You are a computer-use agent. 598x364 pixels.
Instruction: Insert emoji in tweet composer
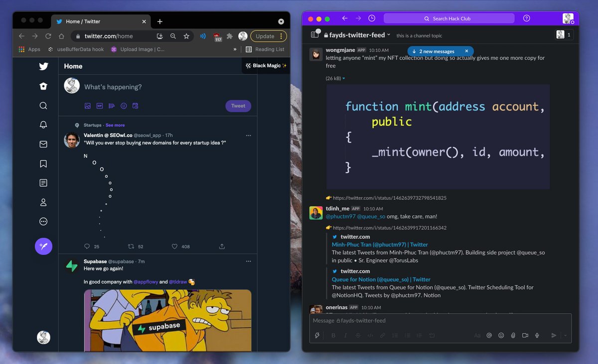click(x=124, y=106)
